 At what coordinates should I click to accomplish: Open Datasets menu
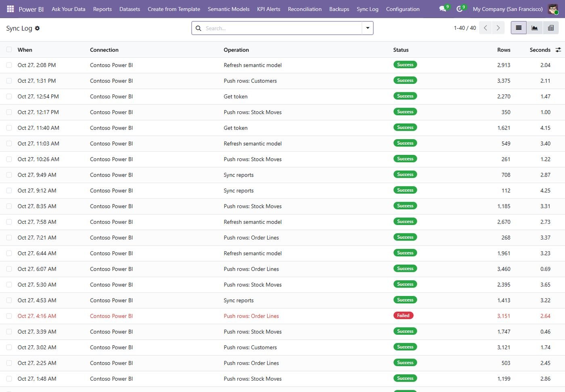130,9
